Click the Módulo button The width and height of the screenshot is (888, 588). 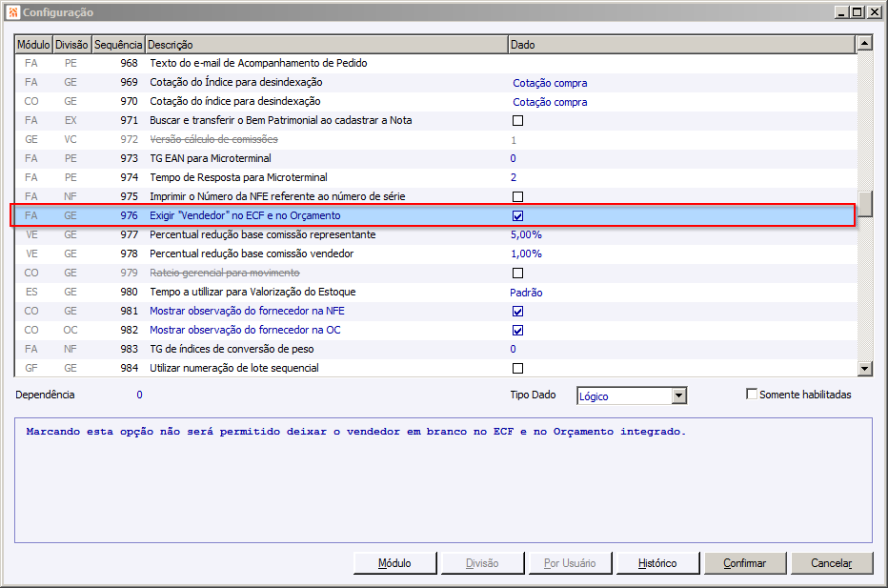point(394,563)
